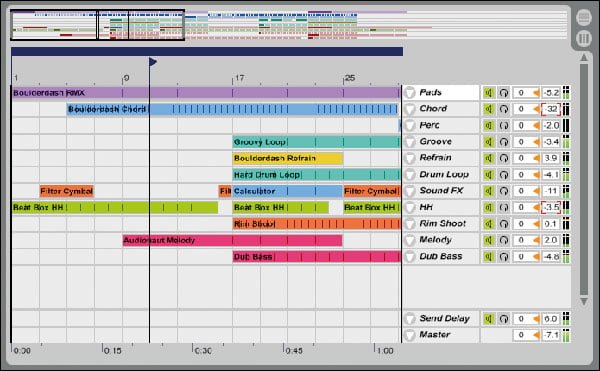Select the Calculator clip
This screenshot has width=600, height=371.
click(287, 191)
